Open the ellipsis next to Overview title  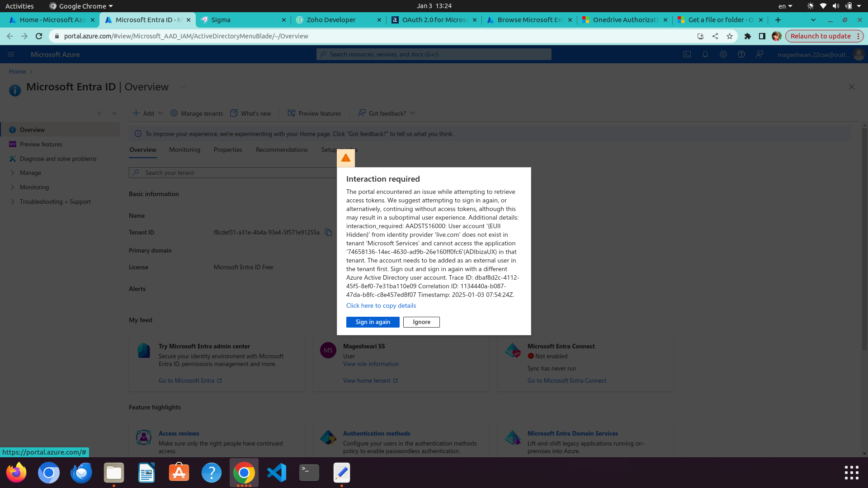183,87
